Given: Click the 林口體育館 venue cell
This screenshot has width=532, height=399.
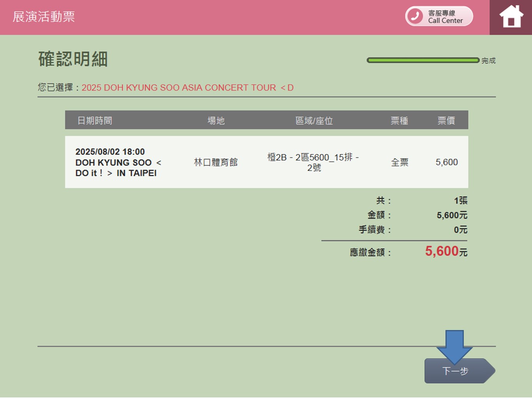Looking at the screenshot, I should 216,162.
